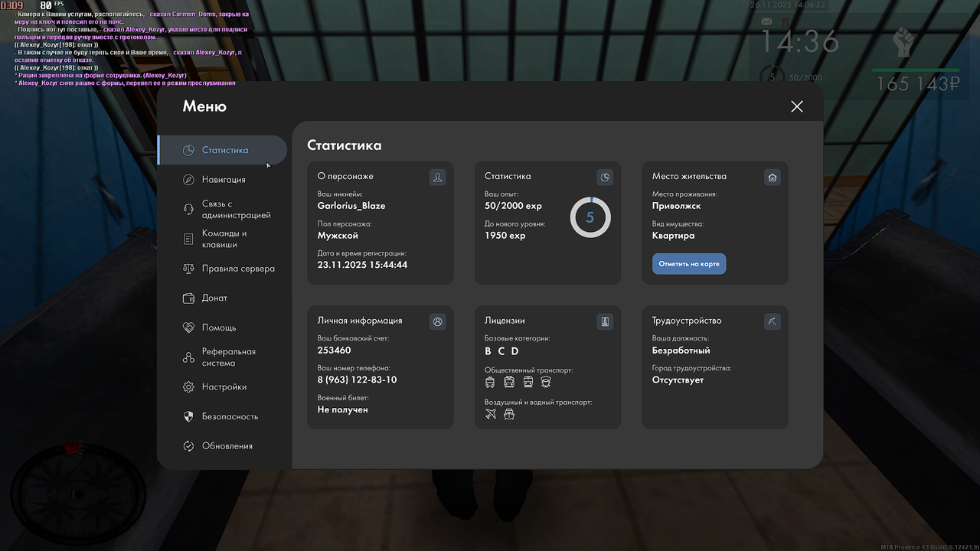Click the referral nodes icon

coord(188,357)
